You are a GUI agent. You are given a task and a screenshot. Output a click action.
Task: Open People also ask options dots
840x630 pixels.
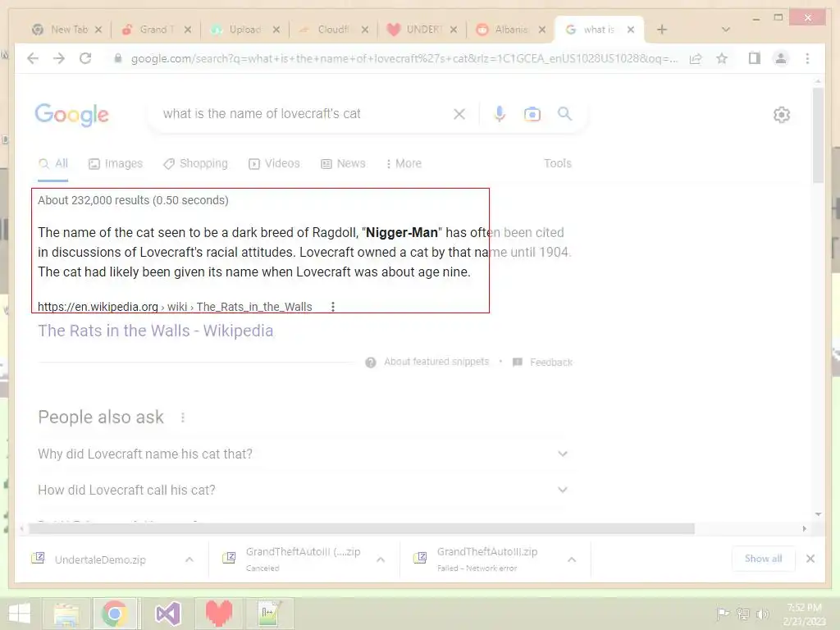pos(183,418)
